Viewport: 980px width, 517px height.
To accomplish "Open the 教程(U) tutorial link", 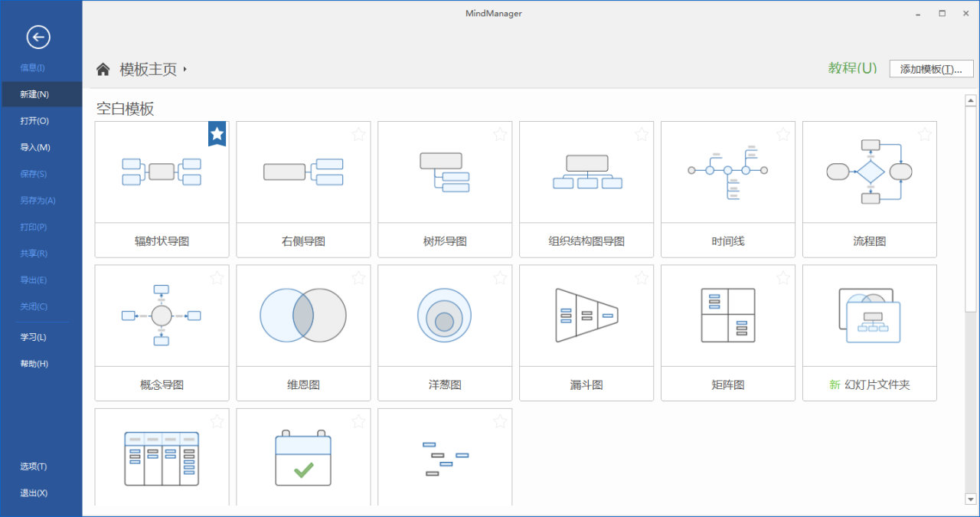I will 852,67.
